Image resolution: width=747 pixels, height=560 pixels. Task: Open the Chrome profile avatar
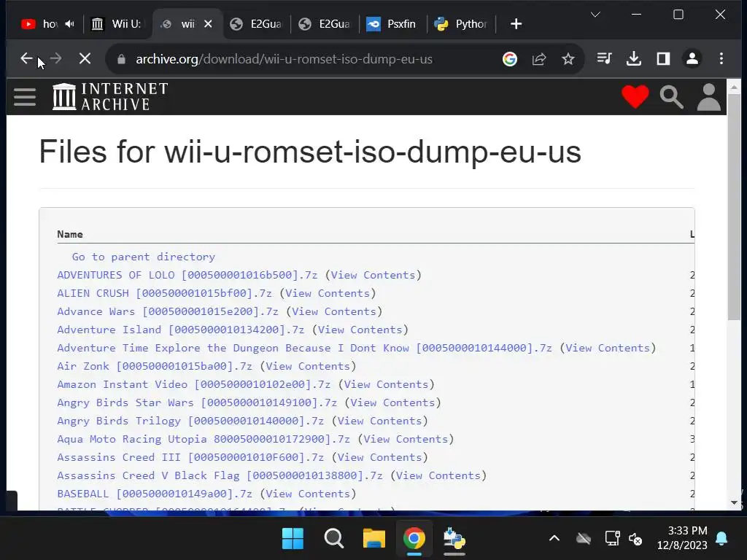[x=692, y=58]
